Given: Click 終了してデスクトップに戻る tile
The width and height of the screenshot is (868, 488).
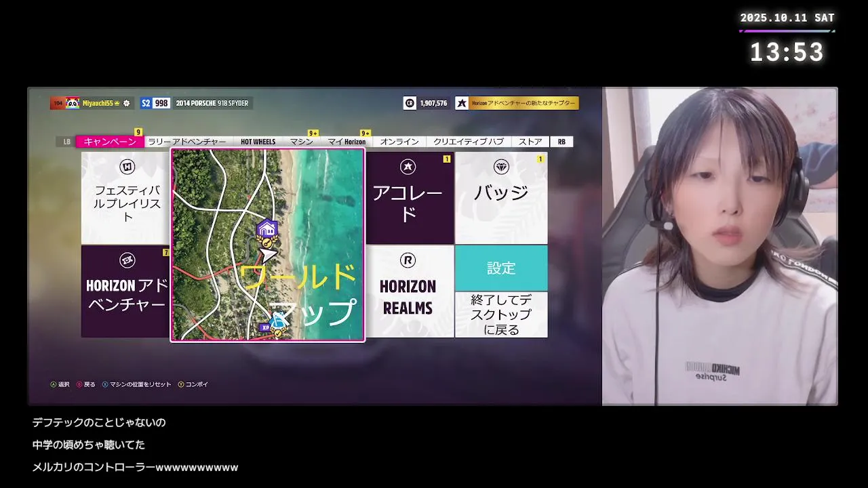Looking at the screenshot, I should coord(501,314).
